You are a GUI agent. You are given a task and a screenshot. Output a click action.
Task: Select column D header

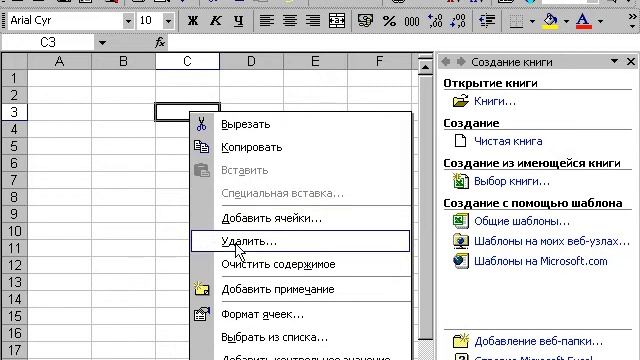pyautogui.click(x=251, y=61)
